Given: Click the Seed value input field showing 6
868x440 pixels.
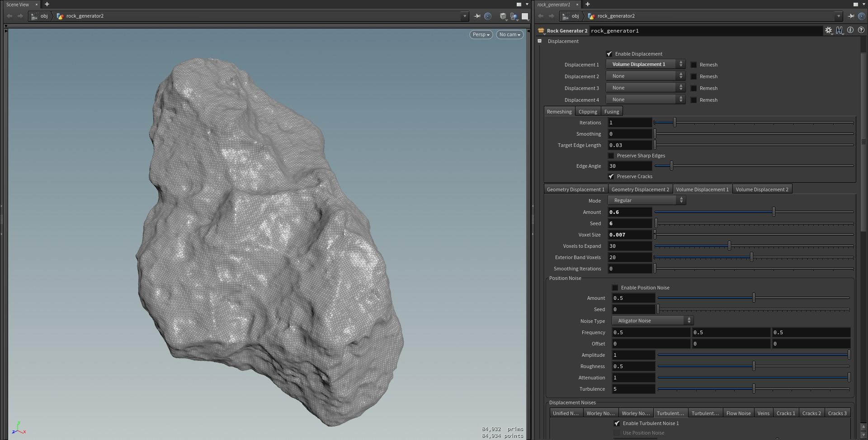Looking at the screenshot, I should click(x=630, y=223).
